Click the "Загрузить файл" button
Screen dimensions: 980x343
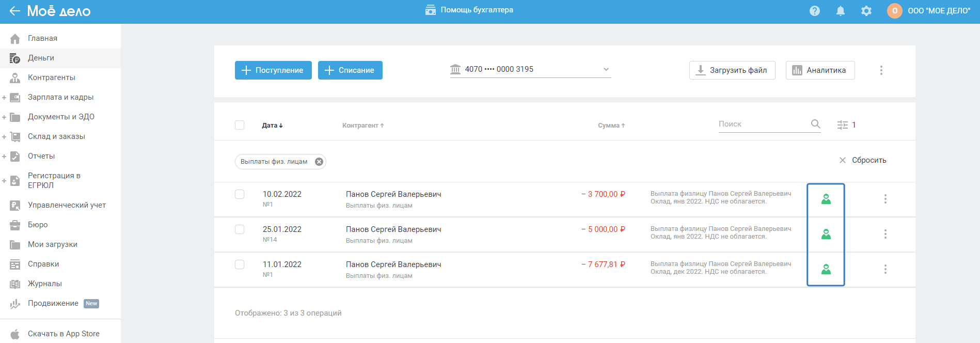tap(732, 70)
